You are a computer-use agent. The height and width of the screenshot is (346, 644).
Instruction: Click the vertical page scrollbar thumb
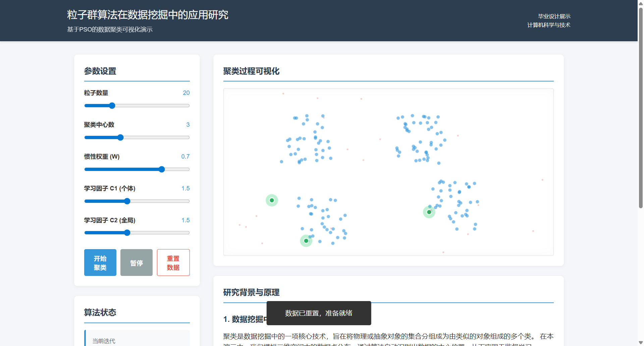pyautogui.click(x=641, y=107)
